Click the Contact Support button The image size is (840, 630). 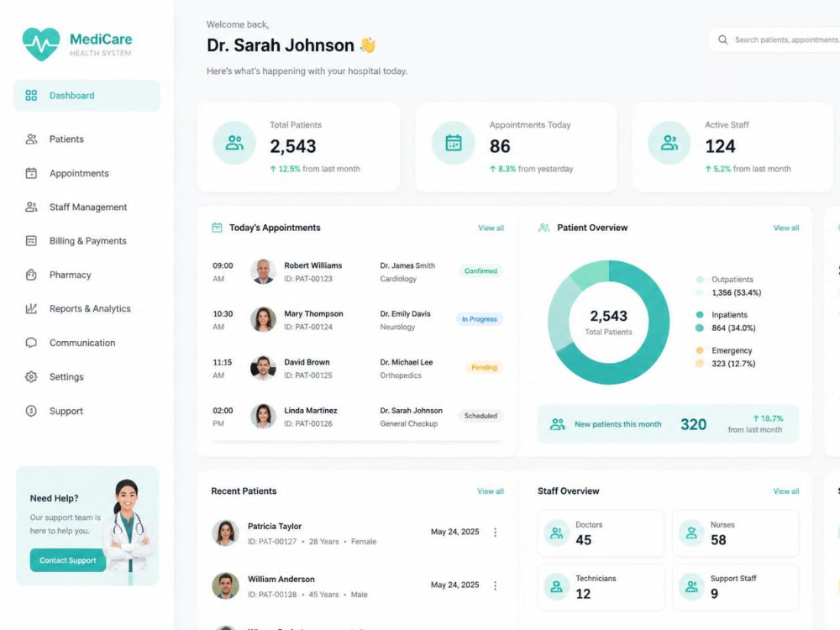[68, 560]
